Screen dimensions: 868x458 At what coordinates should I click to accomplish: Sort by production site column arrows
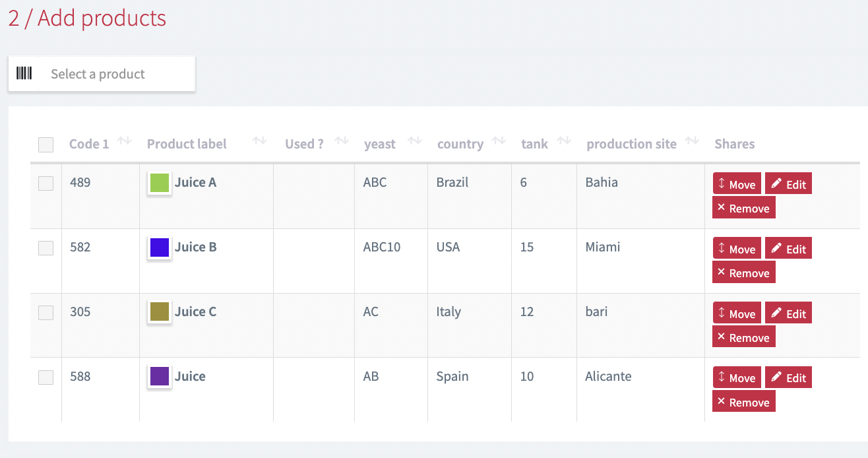coord(692,141)
